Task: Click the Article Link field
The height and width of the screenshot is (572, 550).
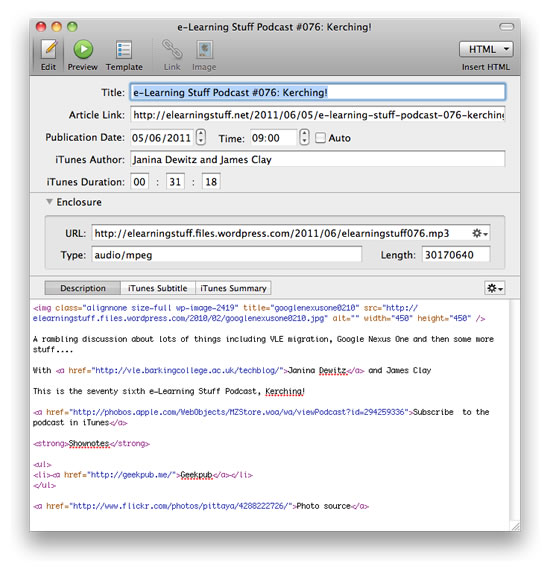Action: pos(318,115)
